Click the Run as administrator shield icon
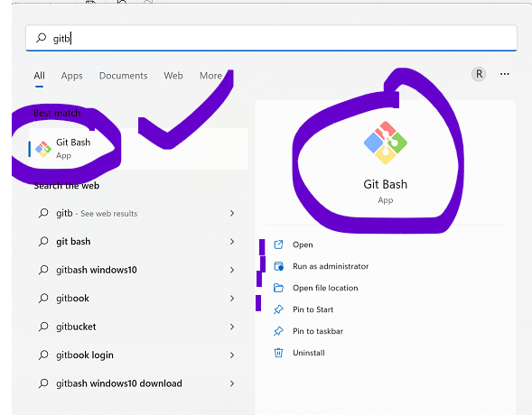Image resolution: width=532 pixels, height=415 pixels. pos(278,266)
